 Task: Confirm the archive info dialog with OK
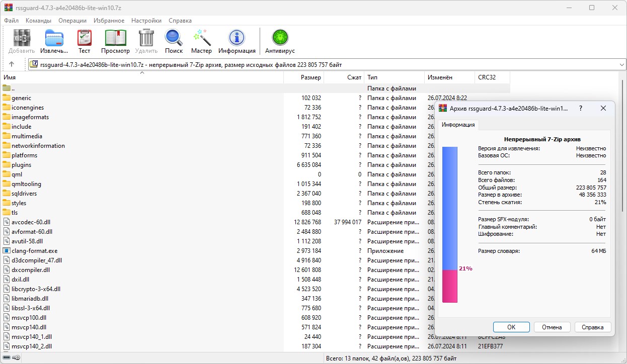point(511,327)
